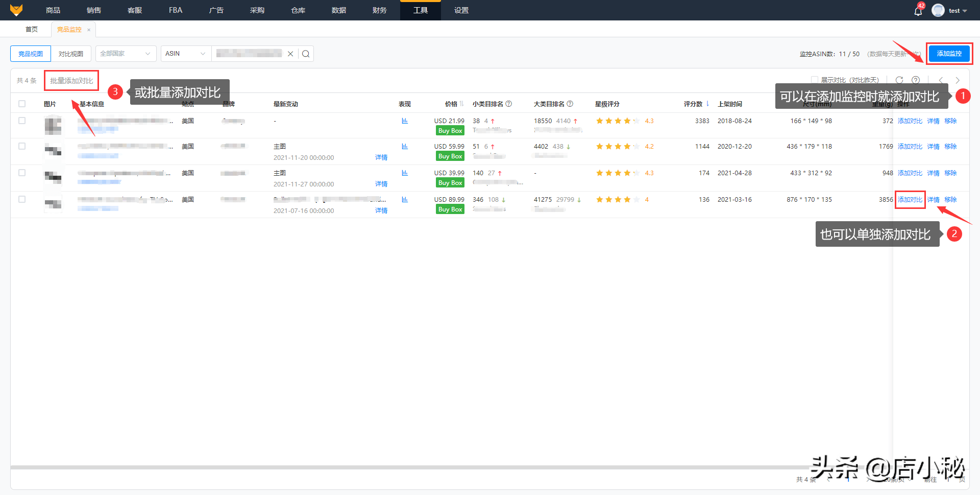Open the 财务 menu in top navigation
This screenshot has height=495, width=980.
point(379,10)
